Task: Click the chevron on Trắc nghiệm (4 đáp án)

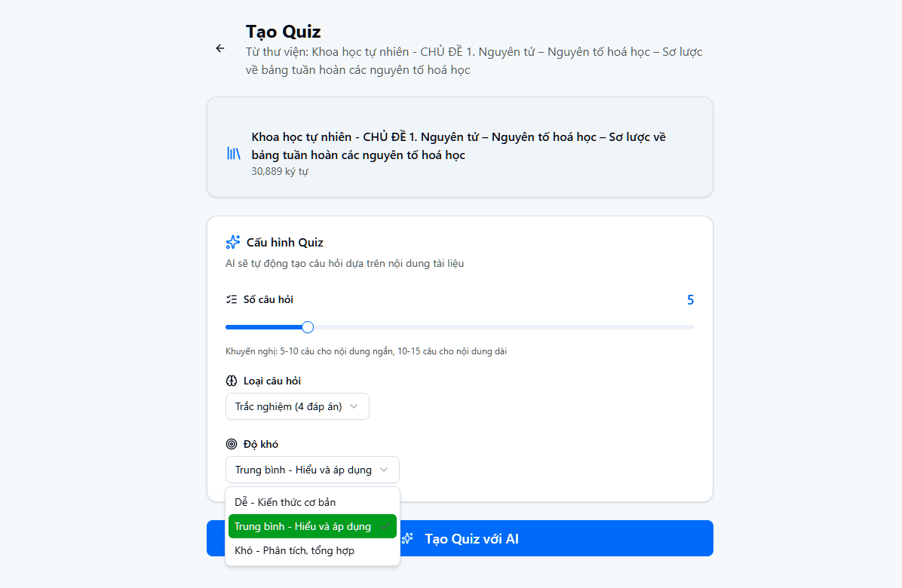Action: click(x=354, y=406)
